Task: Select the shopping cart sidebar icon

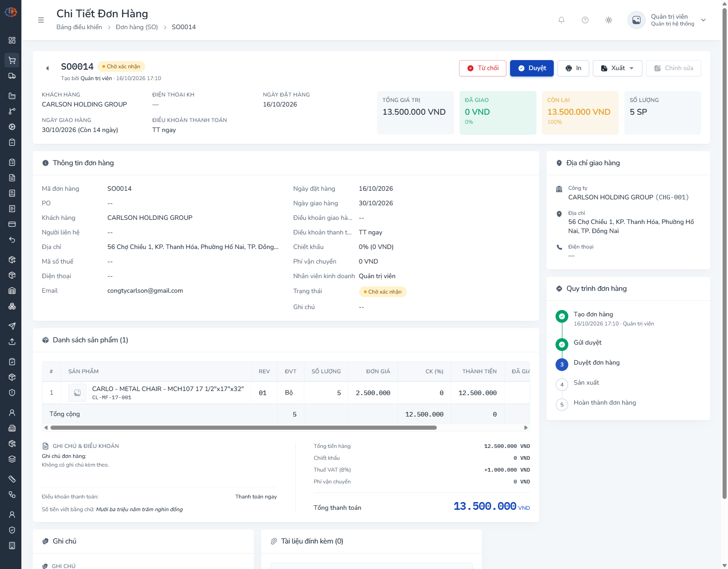Action: pos(12,60)
